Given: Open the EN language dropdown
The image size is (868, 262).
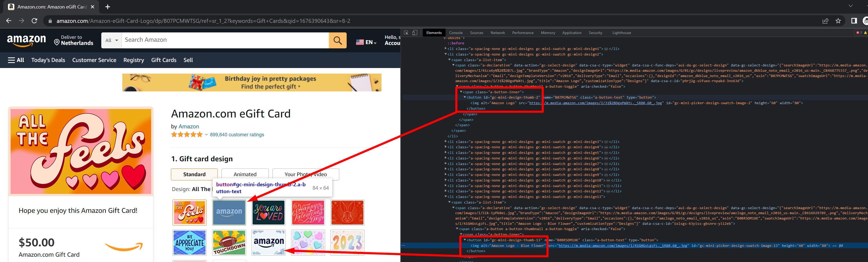Looking at the screenshot, I should (x=366, y=42).
